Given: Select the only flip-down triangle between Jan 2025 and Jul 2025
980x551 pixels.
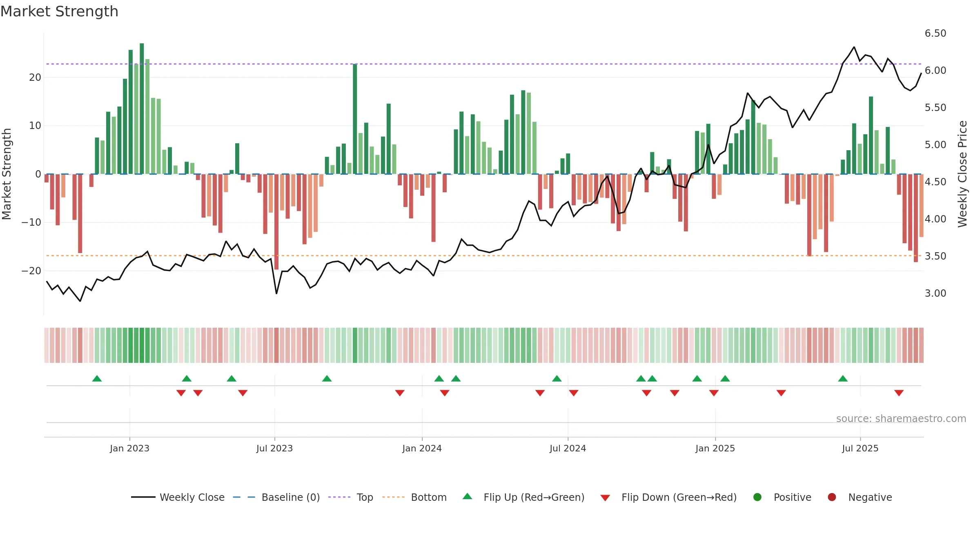Looking at the screenshot, I should [781, 393].
